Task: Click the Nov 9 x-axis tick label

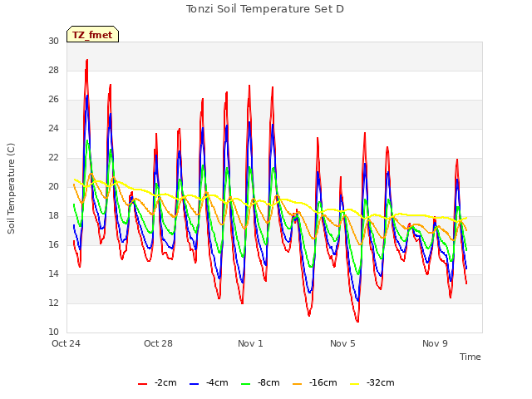Action: [435, 343]
